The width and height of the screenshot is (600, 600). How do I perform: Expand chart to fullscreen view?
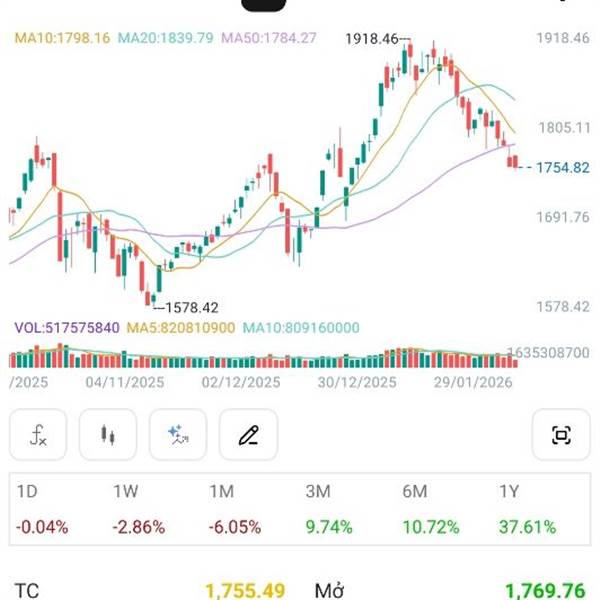pos(561,435)
